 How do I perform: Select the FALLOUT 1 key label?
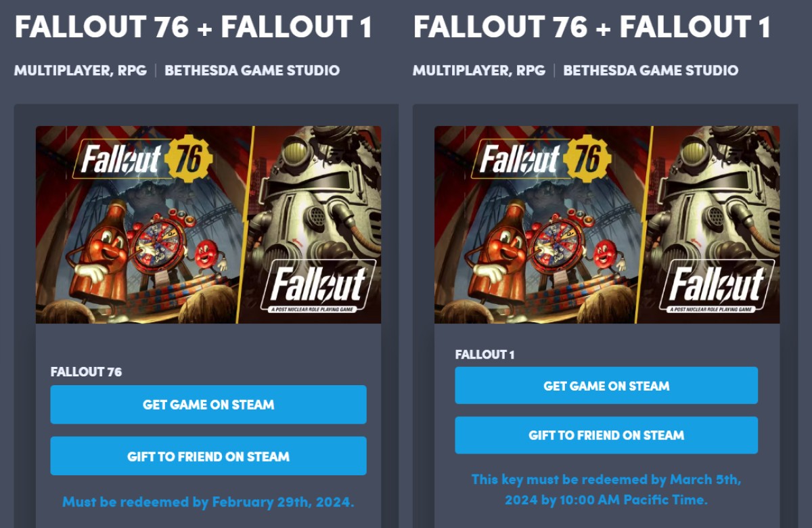click(485, 354)
